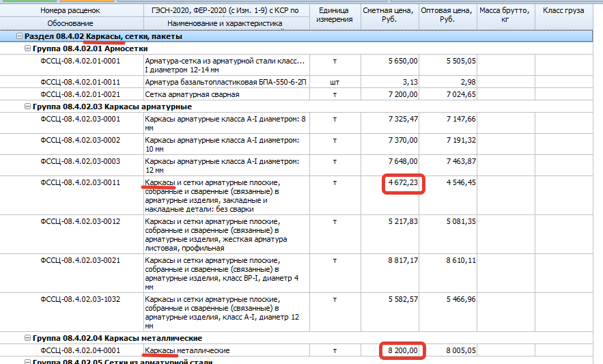This screenshot has height=364, width=603.
Task: Click estimate price 7 370,00
Action: pyautogui.click(x=403, y=140)
